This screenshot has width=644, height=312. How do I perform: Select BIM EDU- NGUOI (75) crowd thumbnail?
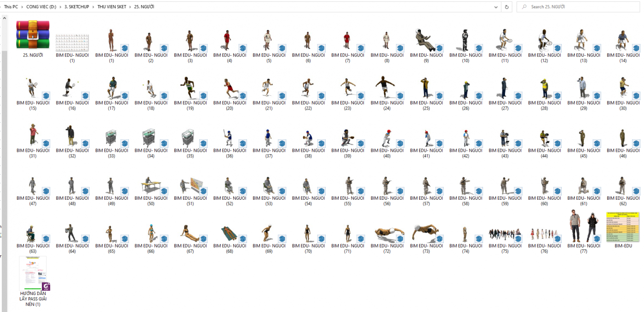[x=505, y=234]
